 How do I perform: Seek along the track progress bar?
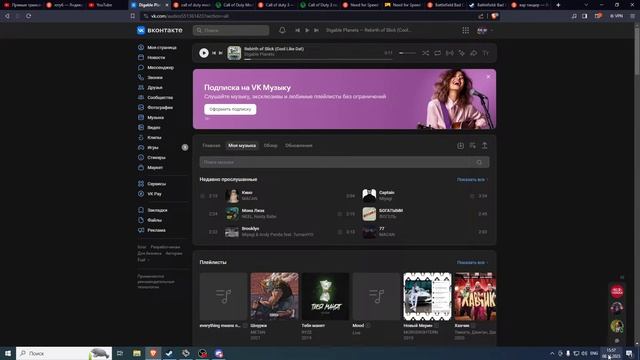318,60
